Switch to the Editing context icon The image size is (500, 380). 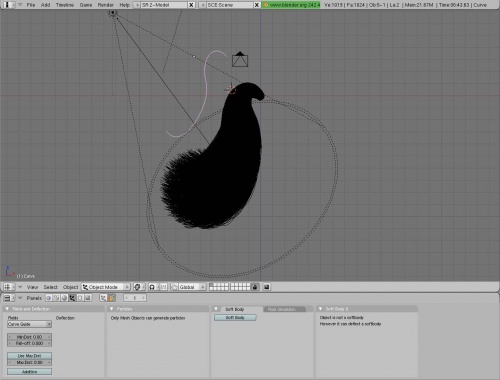(x=80, y=298)
